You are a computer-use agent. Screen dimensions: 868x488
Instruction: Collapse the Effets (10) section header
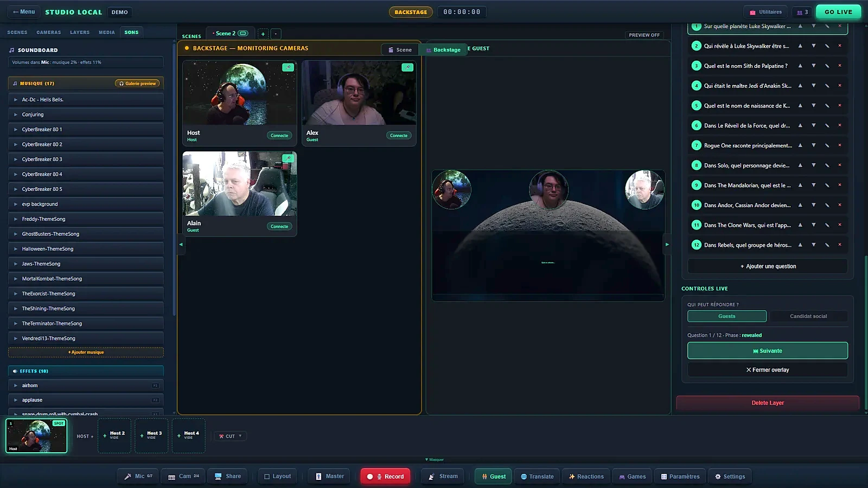tap(86, 371)
